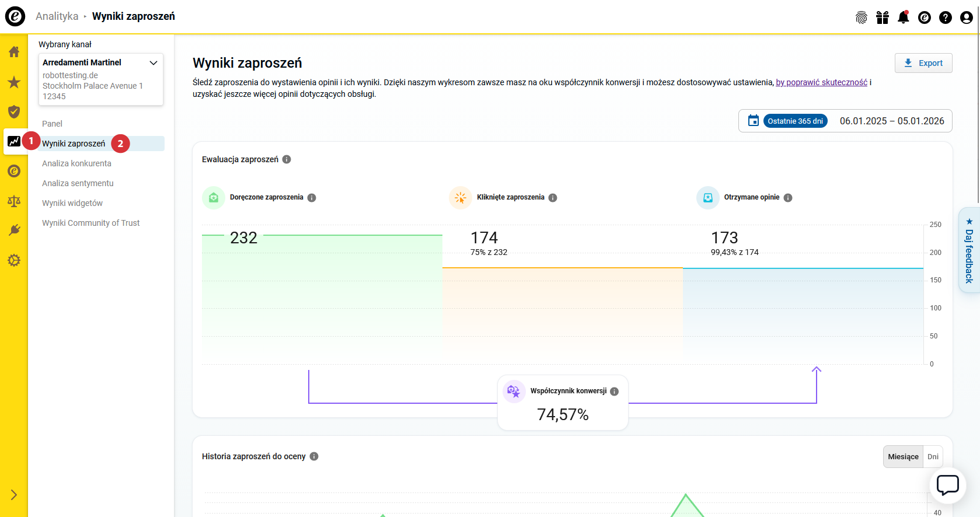Open settings gear in sidebar
Viewport: 980px width, 517px height.
14,260
